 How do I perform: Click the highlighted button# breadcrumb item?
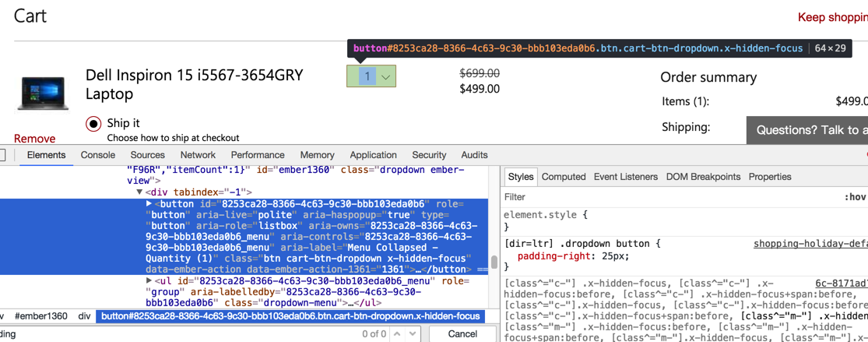(290, 316)
